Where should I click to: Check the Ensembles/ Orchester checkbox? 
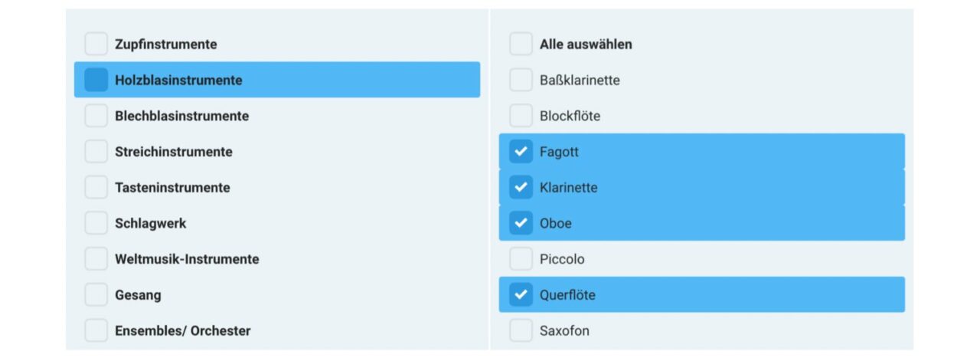(x=96, y=330)
